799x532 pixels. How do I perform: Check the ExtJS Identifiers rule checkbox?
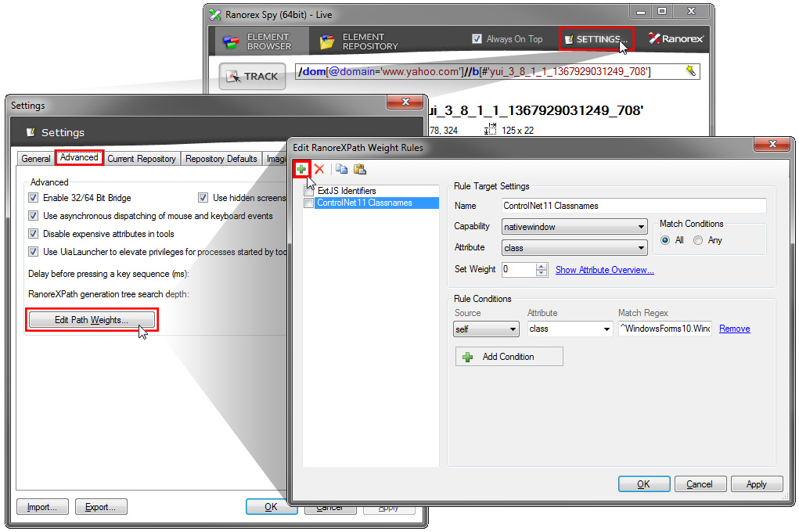(x=309, y=191)
